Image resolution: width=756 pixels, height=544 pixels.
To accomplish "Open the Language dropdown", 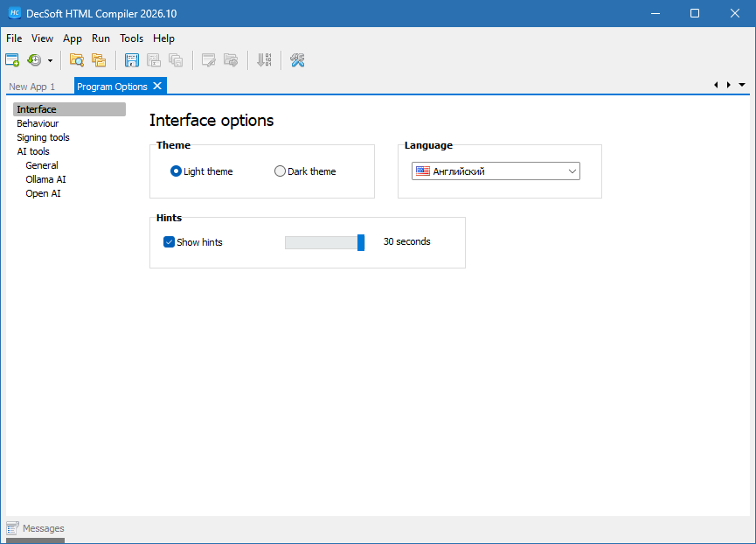I will click(496, 171).
